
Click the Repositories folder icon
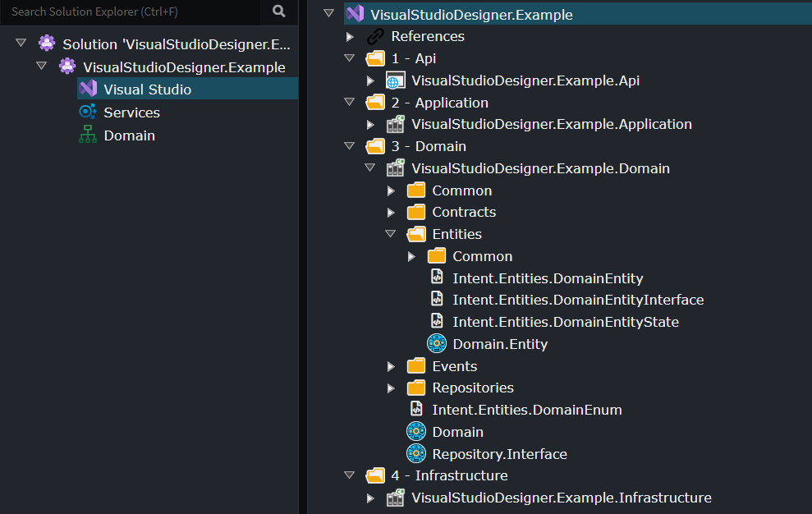pyautogui.click(x=416, y=388)
